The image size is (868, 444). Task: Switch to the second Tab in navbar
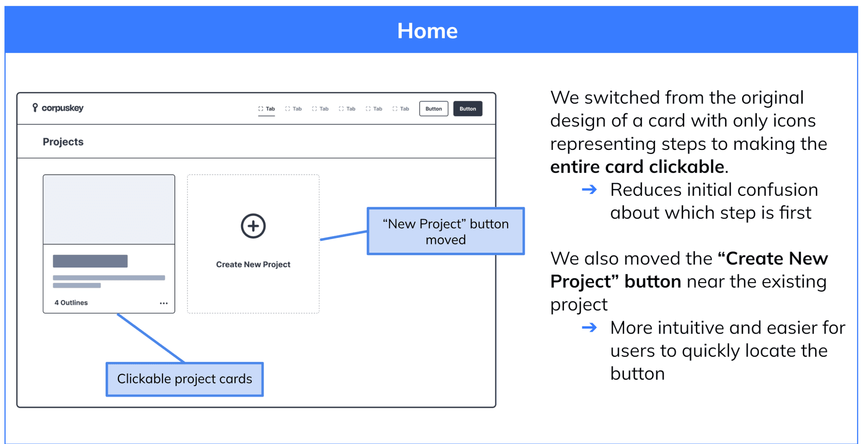click(294, 109)
